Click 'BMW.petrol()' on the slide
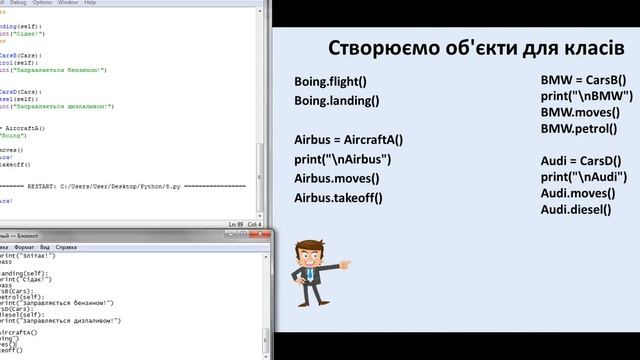 coord(579,129)
